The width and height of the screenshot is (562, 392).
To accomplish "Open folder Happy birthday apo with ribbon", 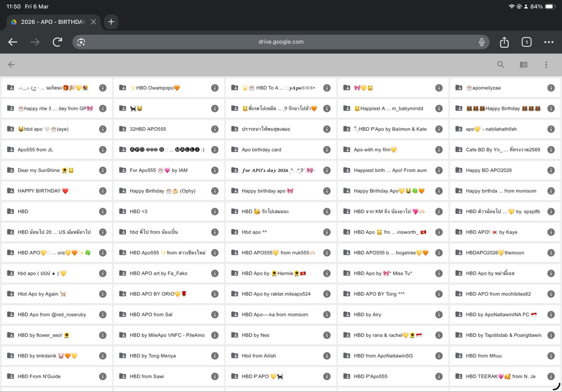I will click(x=281, y=191).
